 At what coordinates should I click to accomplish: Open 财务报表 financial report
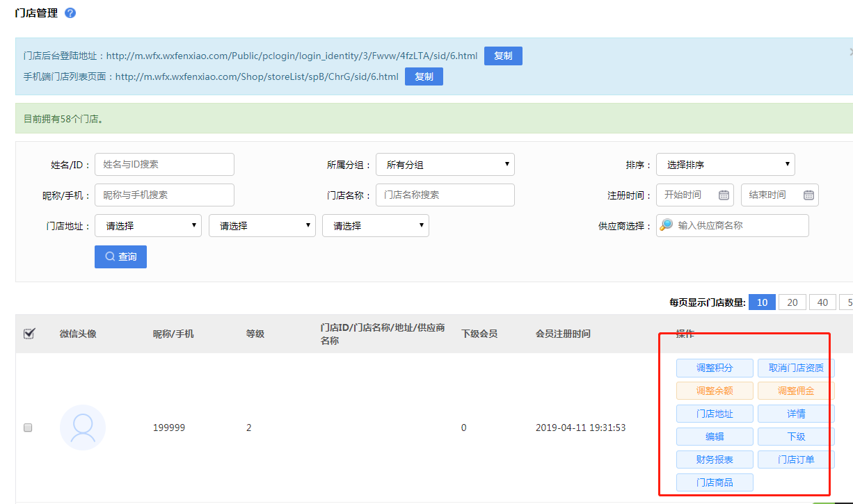coord(715,460)
